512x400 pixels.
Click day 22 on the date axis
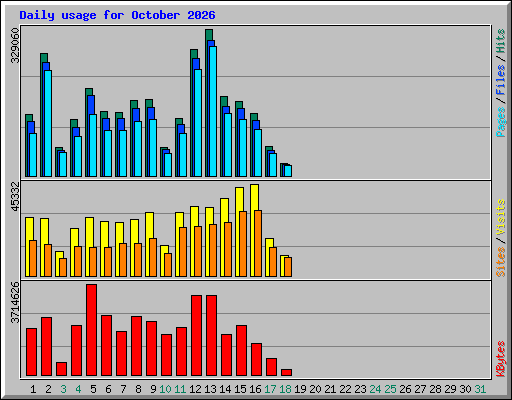click(x=345, y=389)
